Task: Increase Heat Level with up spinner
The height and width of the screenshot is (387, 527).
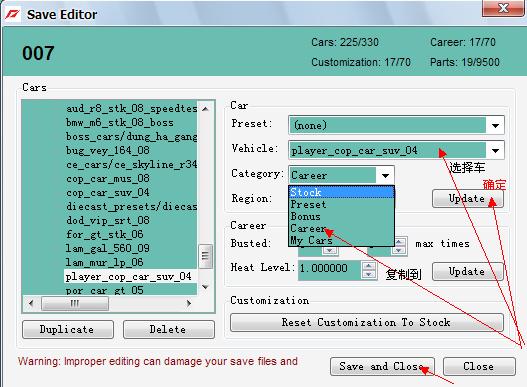Action: click(x=369, y=266)
